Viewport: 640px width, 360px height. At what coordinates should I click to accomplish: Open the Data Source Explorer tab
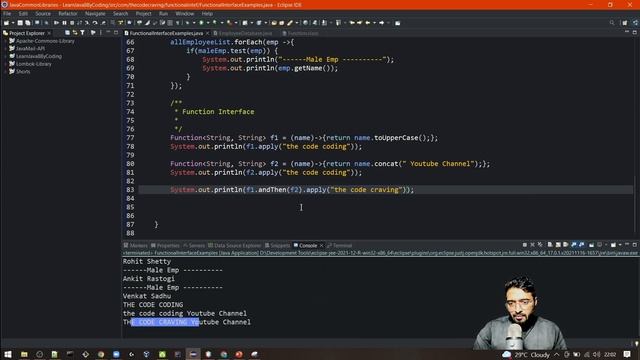coord(234,245)
